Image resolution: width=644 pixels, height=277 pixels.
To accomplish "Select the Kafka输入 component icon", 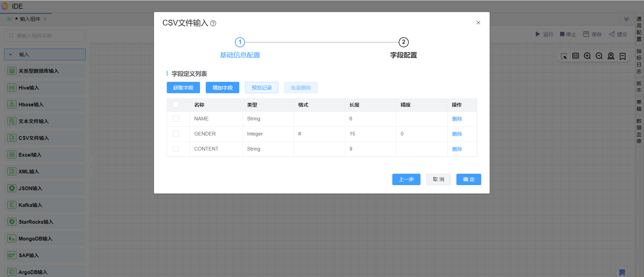I will (x=12, y=205).
